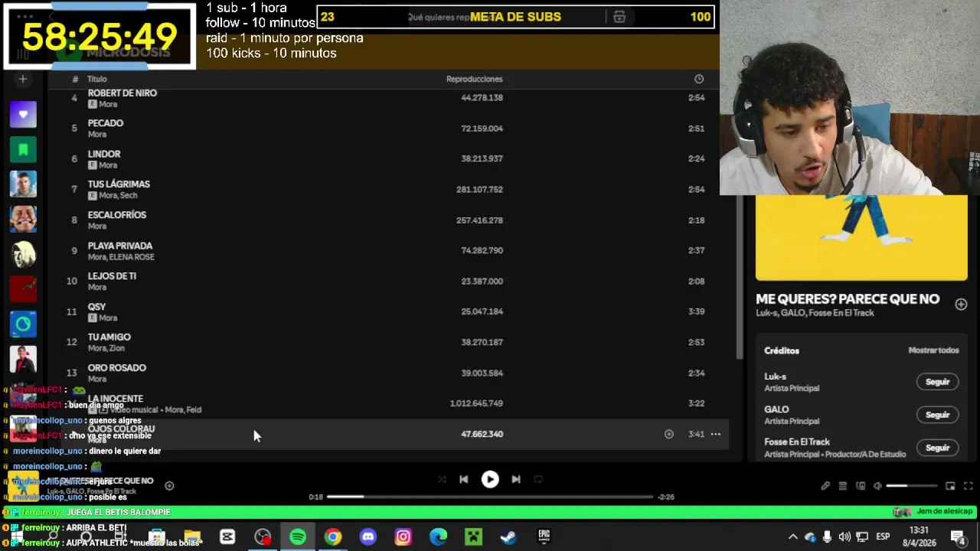
Task: Open song title ME QUERES? PARECE QUE NO
Action: click(x=848, y=299)
